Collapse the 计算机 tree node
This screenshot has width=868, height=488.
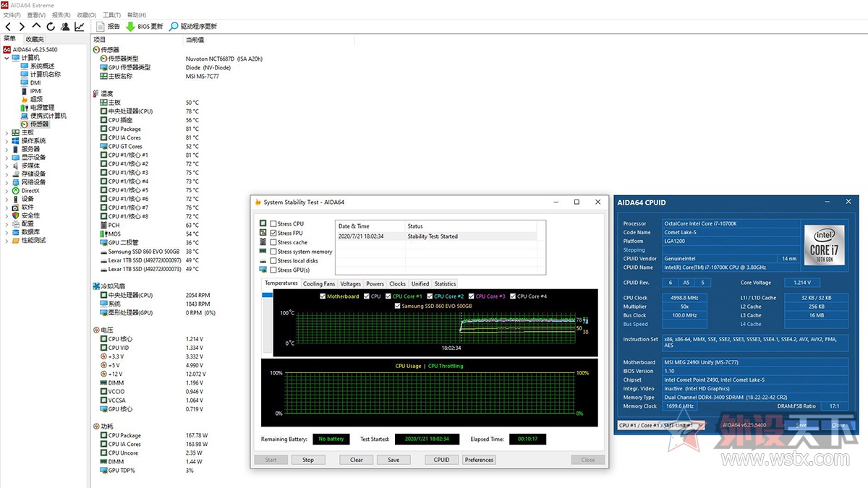click(7, 58)
